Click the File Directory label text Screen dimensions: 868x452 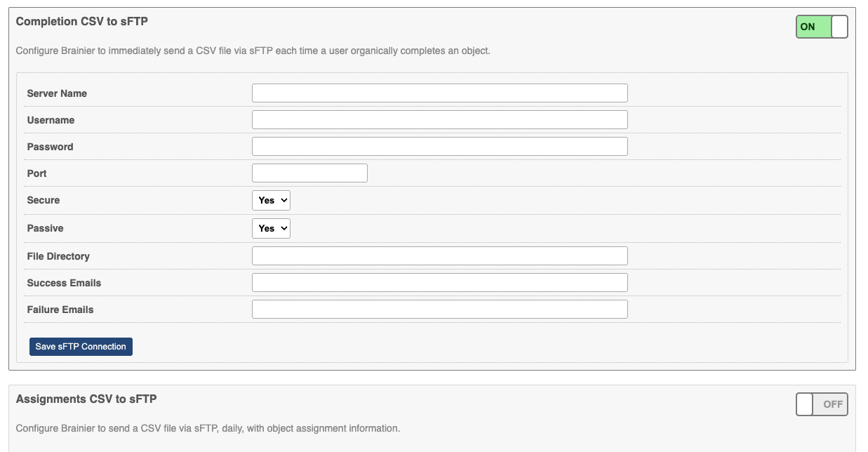click(58, 256)
